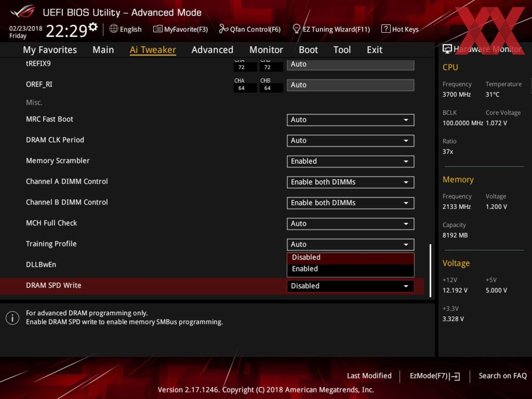
Task: Select the Channel A DIMM Control label
Action: pyautogui.click(x=67, y=181)
